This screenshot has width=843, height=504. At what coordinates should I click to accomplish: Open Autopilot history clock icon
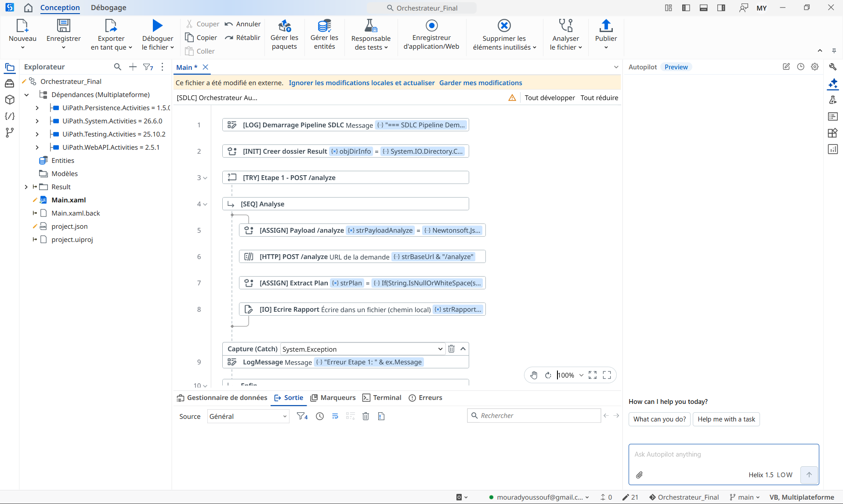[x=801, y=67]
